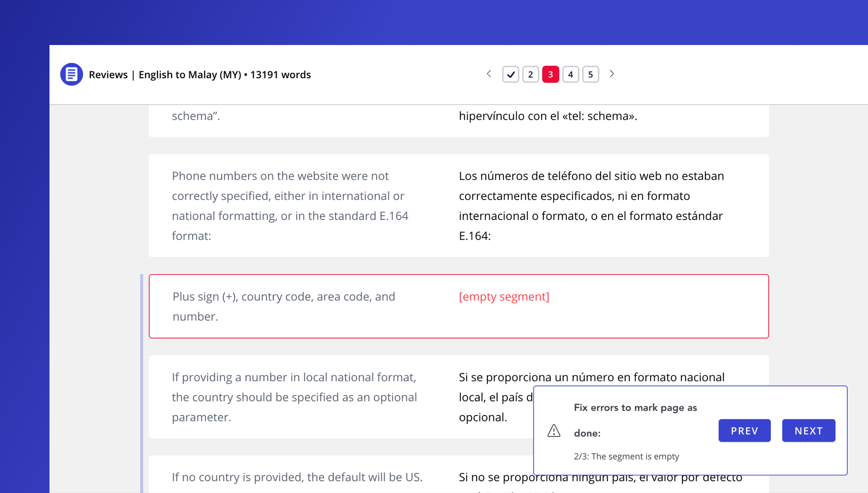Viewport: 868px width, 493px height.
Task: Open completed page 1 checkmark
Action: (x=510, y=75)
